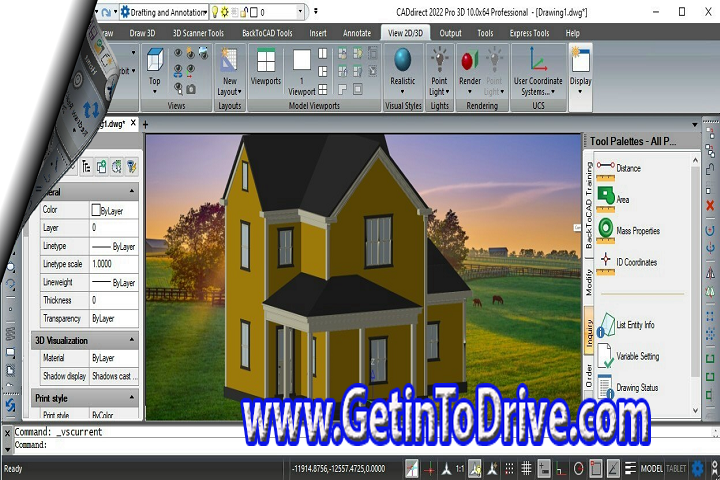
Task: Click the User Coordinate Systems icon
Action: tap(538, 60)
